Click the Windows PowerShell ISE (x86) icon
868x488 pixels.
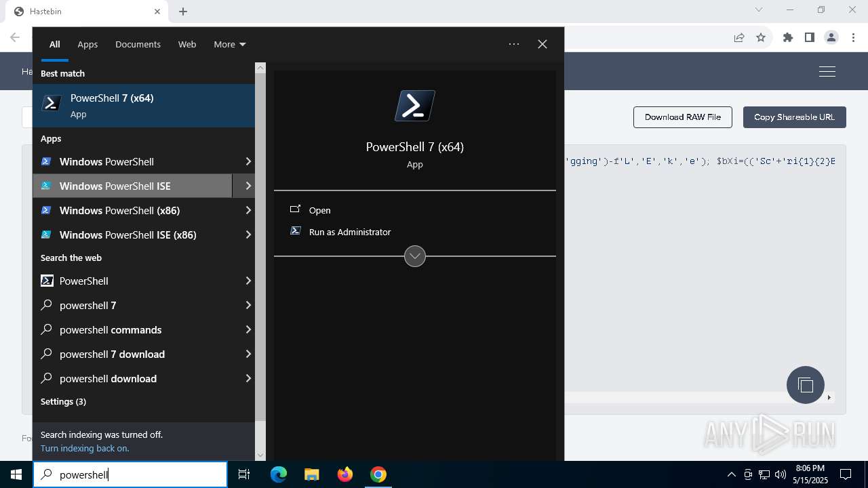pyautogui.click(x=46, y=235)
